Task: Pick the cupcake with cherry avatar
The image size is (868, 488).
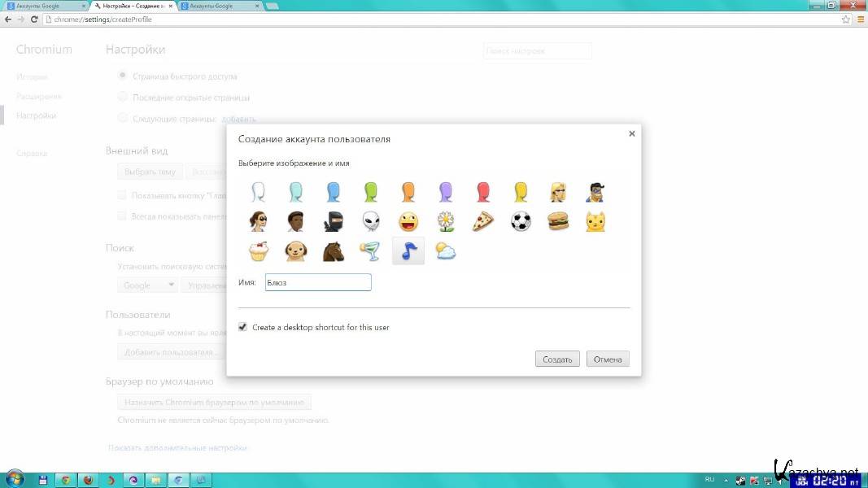Action: click(259, 251)
